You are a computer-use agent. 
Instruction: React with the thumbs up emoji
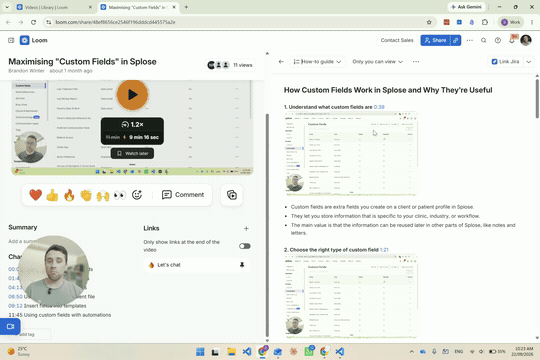(52, 195)
